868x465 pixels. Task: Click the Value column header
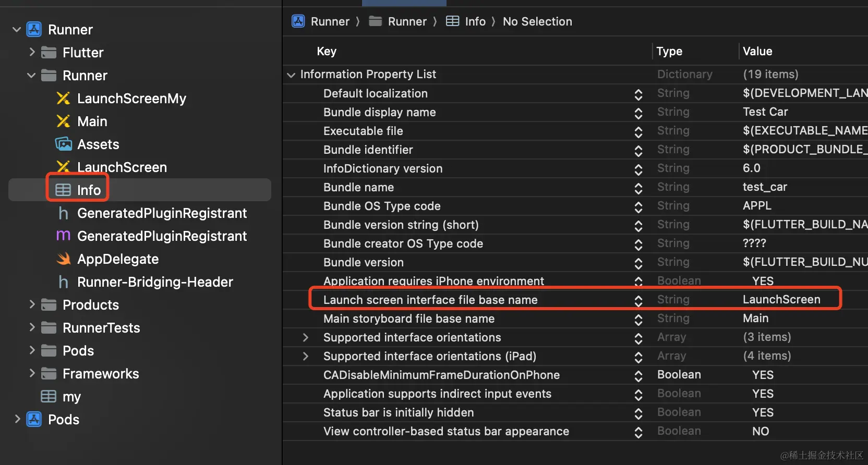[x=757, y=51]
